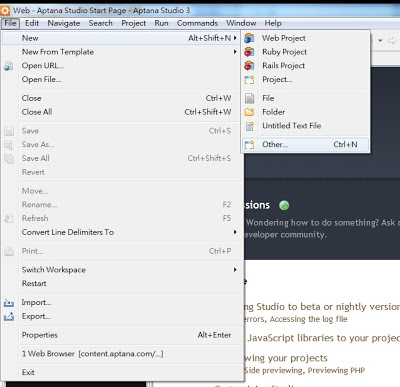The height and width of the screenshot is (387, 400).
Task: Open the File menu
Action: point(10,23)
